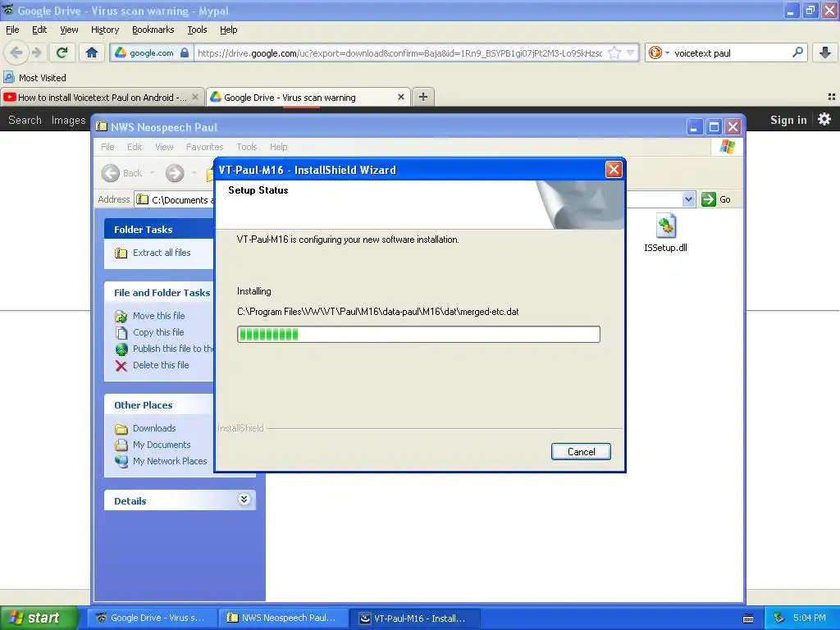Switch to NWS Neospeech Paul taskbar button
840x630 pixels.
284,618
